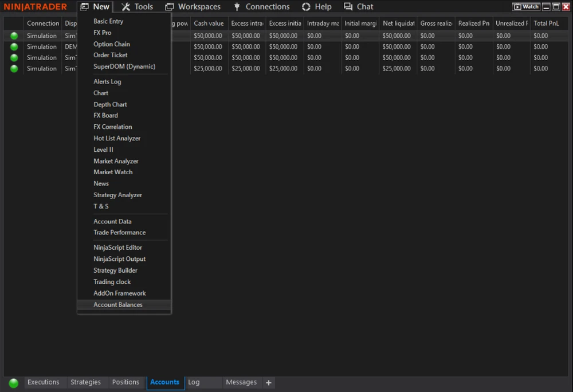
Task: Open the Help menu
Action: [316, 6]
